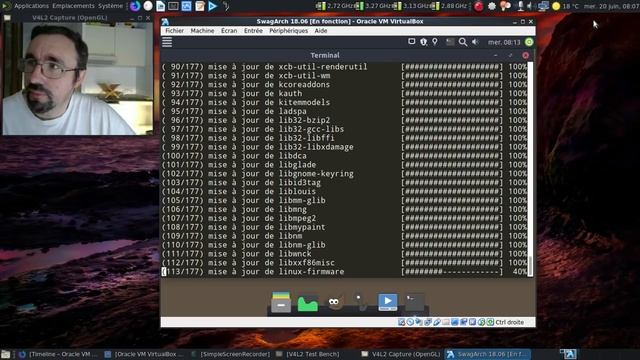Viewport: 640px width, 360px height.
Task: Click the green power icon in guest panel
Action: point(529,42)
